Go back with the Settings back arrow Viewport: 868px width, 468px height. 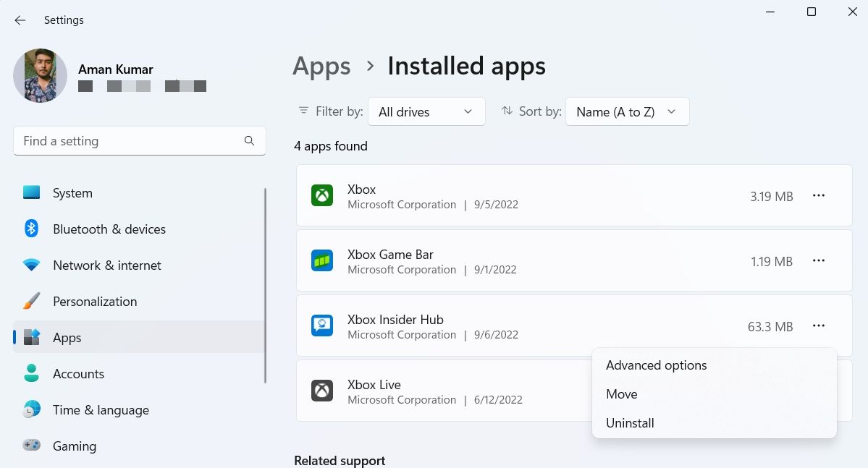point(20,20)
